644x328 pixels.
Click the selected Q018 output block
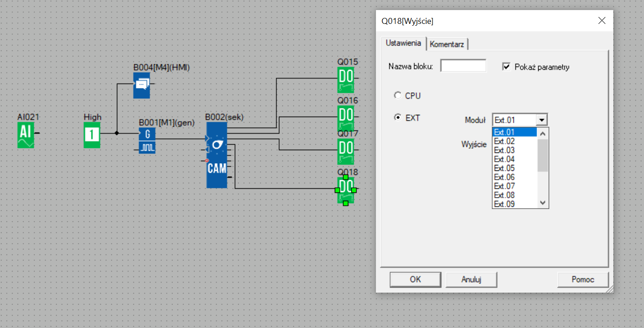click(x=346, y=190)
